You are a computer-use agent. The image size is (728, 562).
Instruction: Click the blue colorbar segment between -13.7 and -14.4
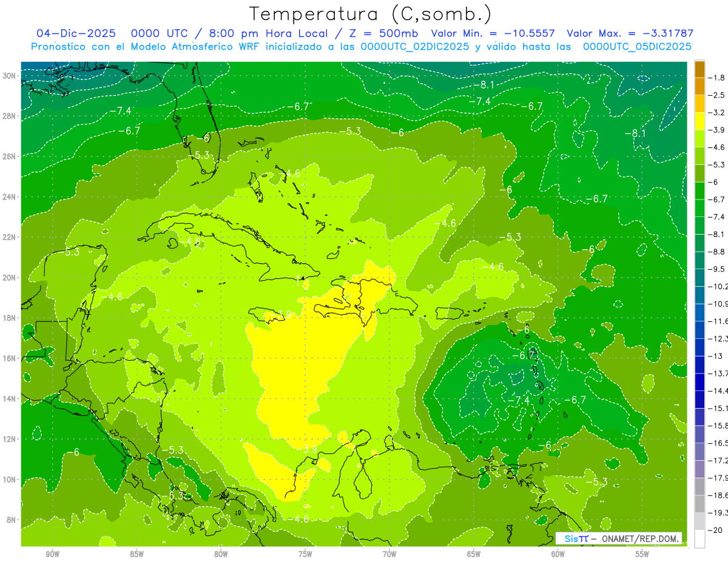click(x=699, y=382)
